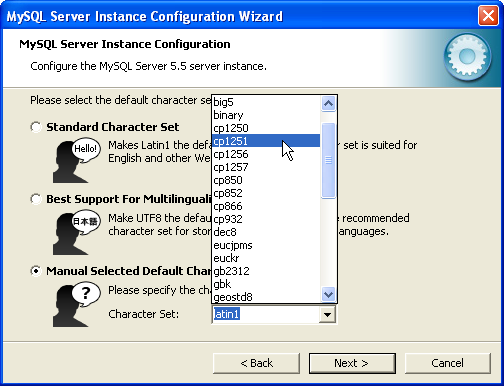
Task: Collapse the Character Set combo box arrow
Action: [327, 314]
